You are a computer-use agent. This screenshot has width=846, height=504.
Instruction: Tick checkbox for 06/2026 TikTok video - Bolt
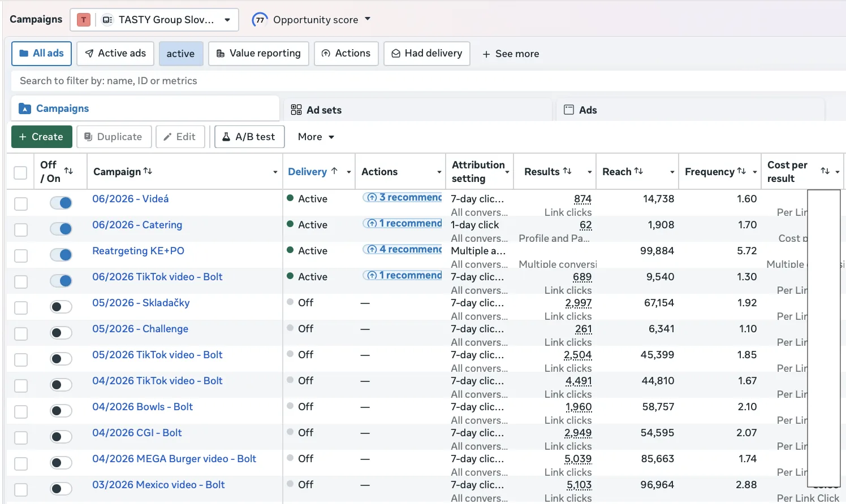click(x=21, y=281)
